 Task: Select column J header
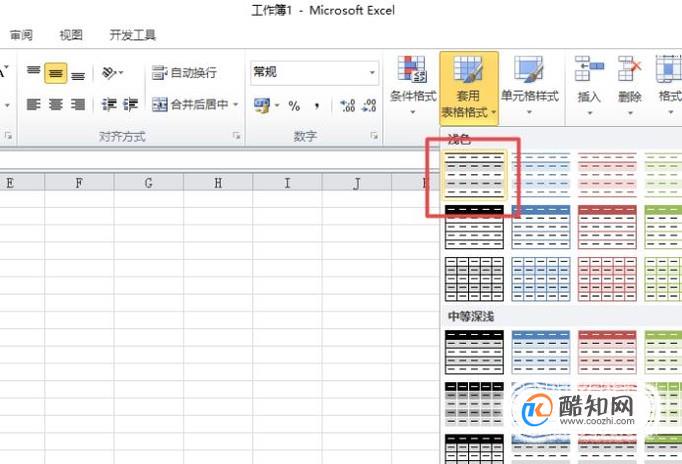click(357, 183)
